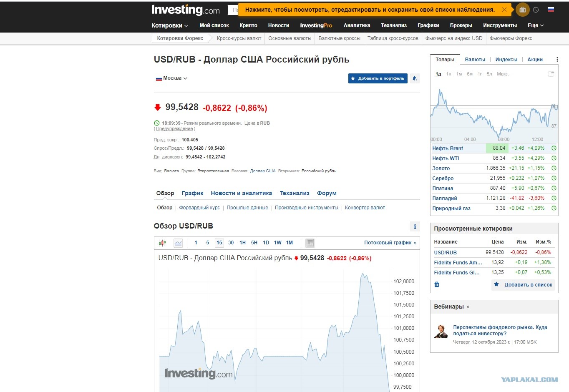
Task: Open the Новости и аналитика tab
Action: click(x=242, y=193)
